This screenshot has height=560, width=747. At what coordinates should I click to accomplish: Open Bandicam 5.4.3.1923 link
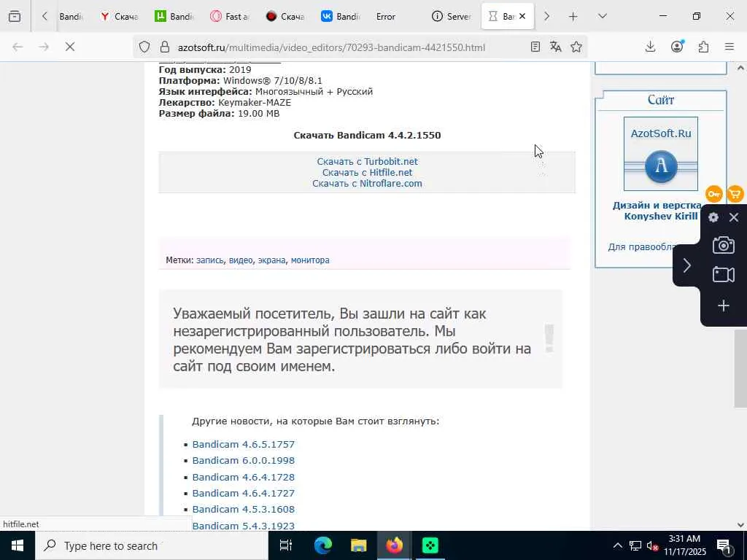[x=244, y=526]
